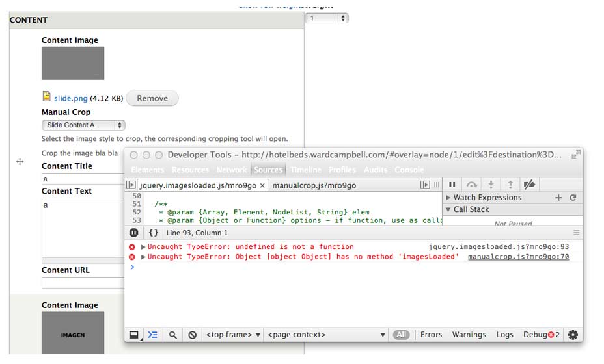Open the Manual Crop style dropdown
Viewport: 604px width, 364px height.
[x=83, y=125]
